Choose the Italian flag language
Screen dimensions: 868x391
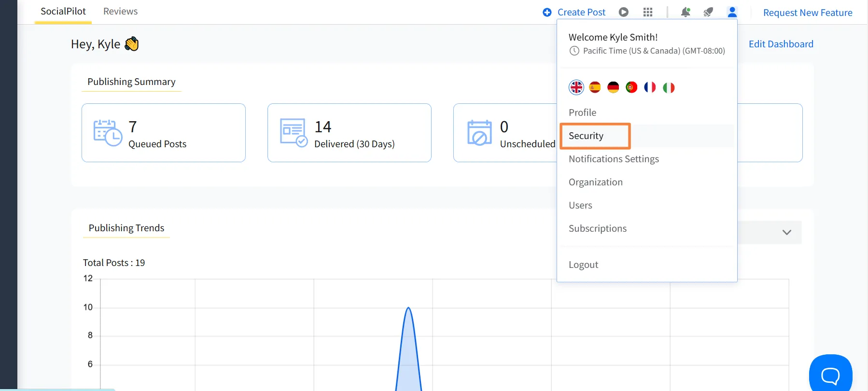tap(669, 87)
